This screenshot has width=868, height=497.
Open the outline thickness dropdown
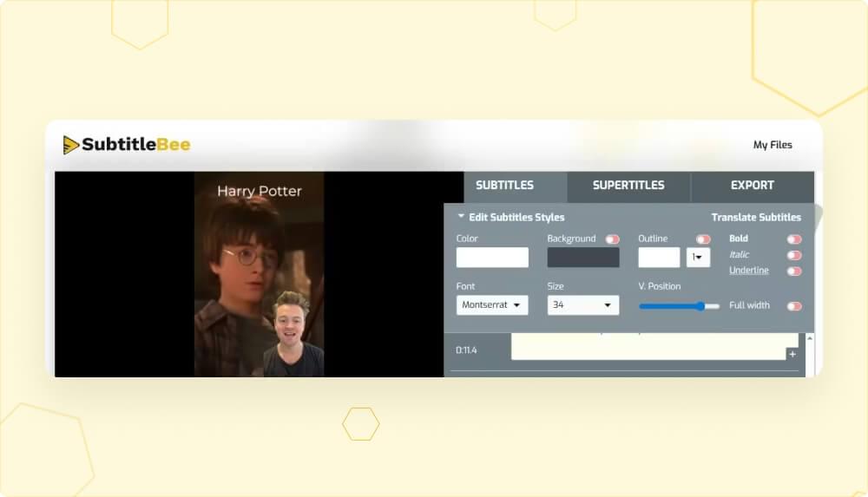coord(698,258)
